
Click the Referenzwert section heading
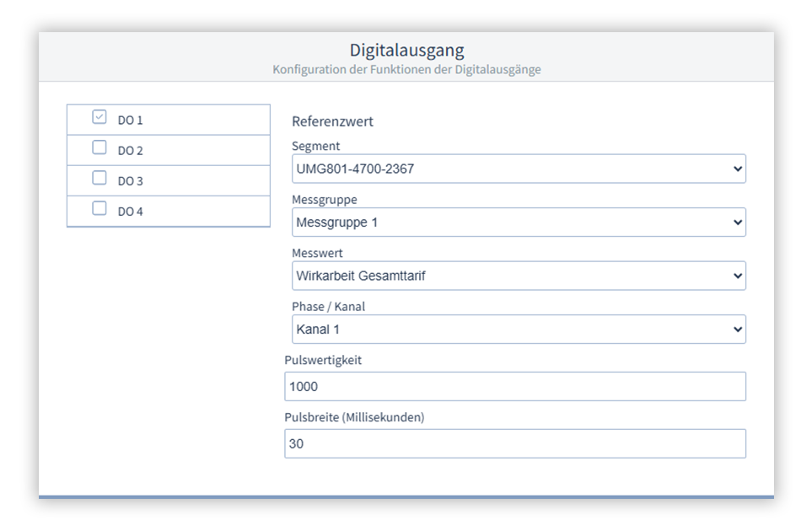click(x=332, y=121)
